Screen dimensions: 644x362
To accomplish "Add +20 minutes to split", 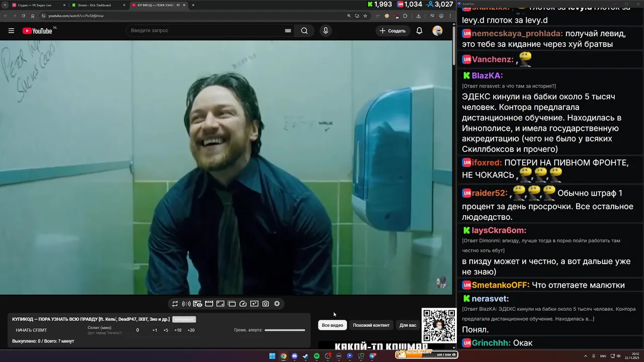I will (x=191, y=330).
